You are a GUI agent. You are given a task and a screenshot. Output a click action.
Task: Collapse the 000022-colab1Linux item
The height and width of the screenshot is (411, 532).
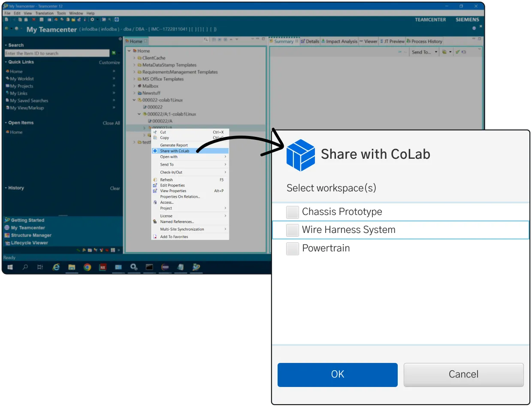pos(134,100)
